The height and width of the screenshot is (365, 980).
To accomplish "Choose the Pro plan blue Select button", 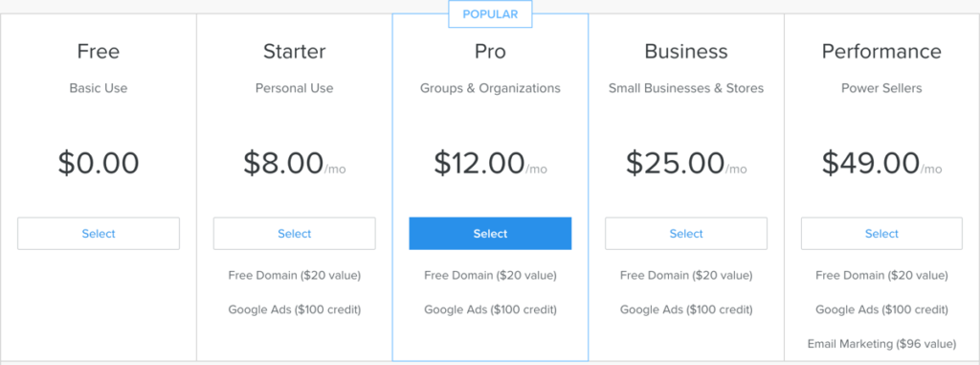I will coord(490,234).
